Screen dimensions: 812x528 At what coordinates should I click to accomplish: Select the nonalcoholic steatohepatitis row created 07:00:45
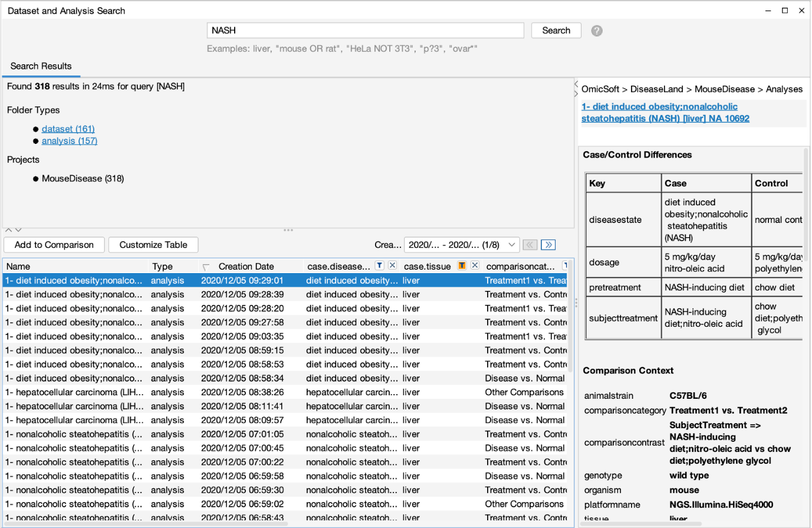(x=285, y=448)
